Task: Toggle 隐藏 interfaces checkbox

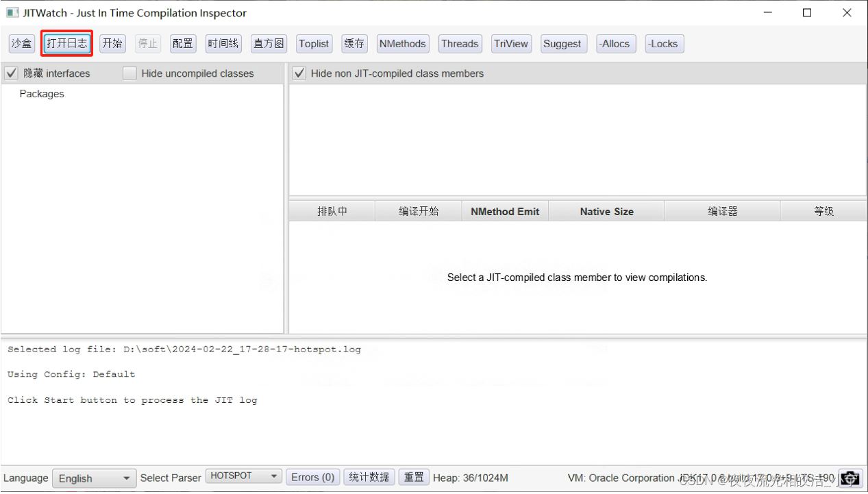Action: click(x=12, y=73)
